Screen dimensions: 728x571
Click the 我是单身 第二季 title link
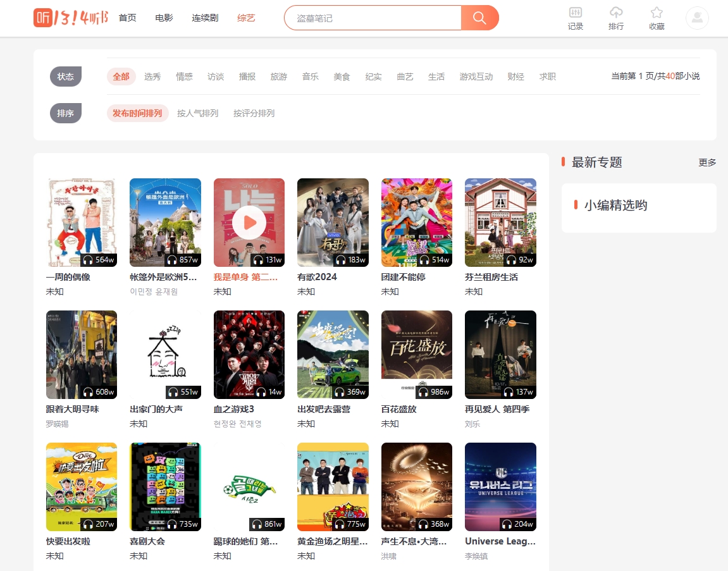245,277
